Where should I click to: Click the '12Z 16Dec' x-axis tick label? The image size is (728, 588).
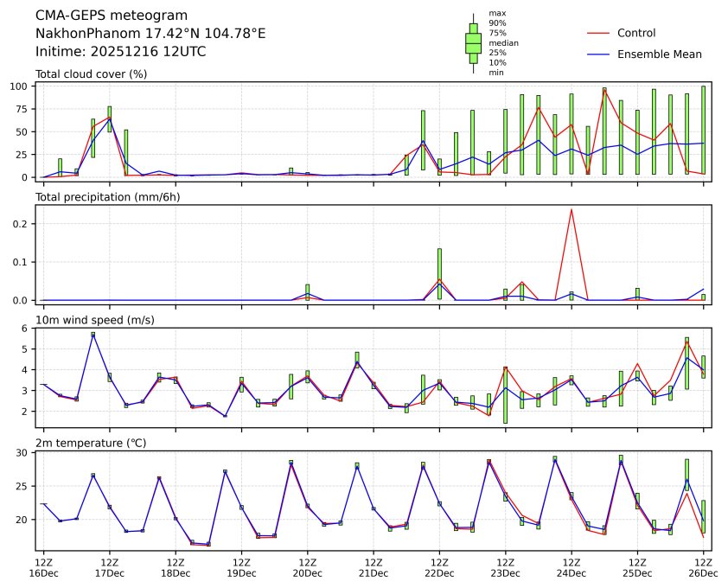pyautogui.click(x=43, y=567)
